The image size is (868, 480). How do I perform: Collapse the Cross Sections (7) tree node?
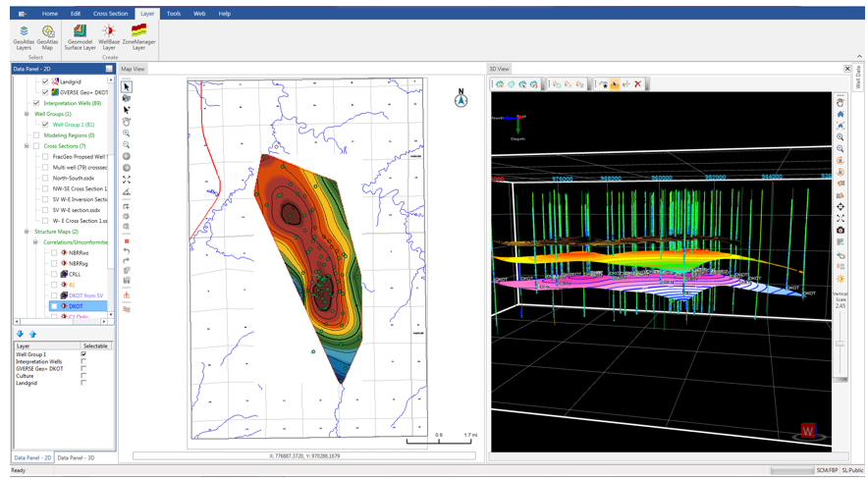tap(27, 146)
